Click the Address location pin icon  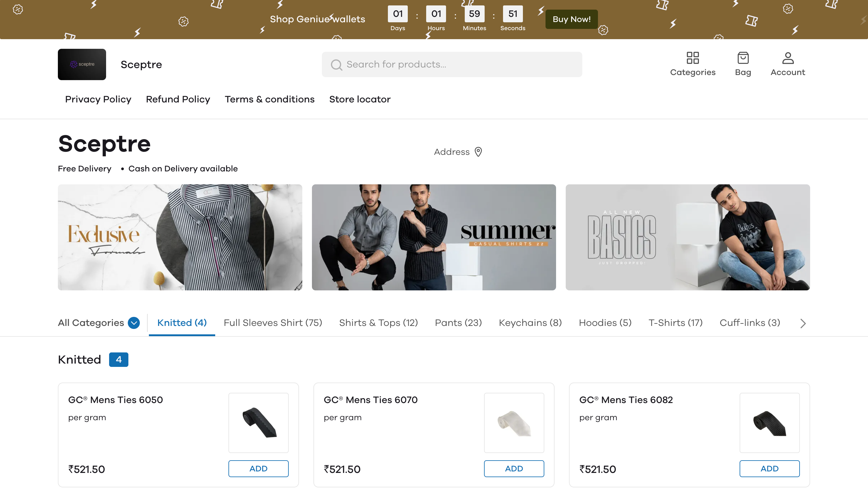478,152
